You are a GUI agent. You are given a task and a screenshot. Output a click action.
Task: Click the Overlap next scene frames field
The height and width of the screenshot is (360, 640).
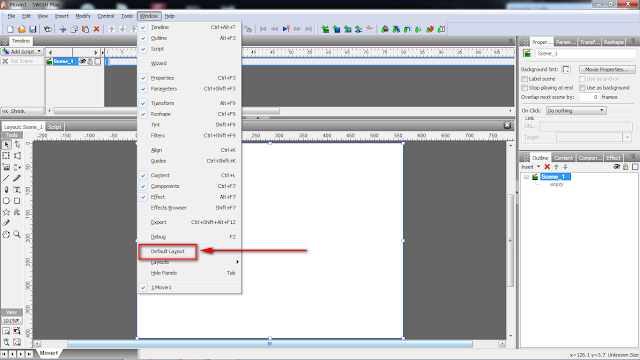[589, 97]
